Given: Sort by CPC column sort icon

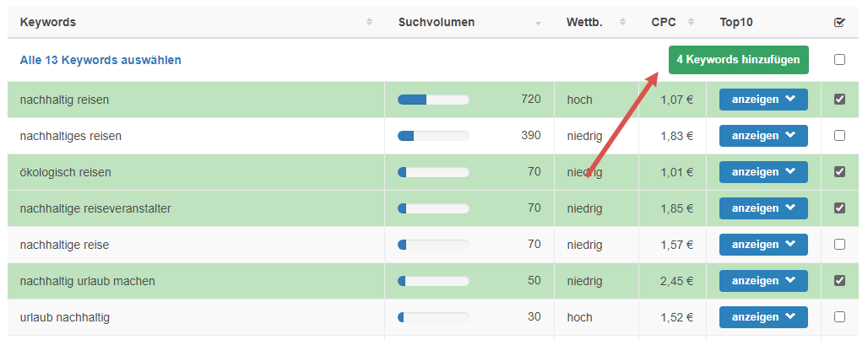Looking at the screenshot, I should [691, 23].
